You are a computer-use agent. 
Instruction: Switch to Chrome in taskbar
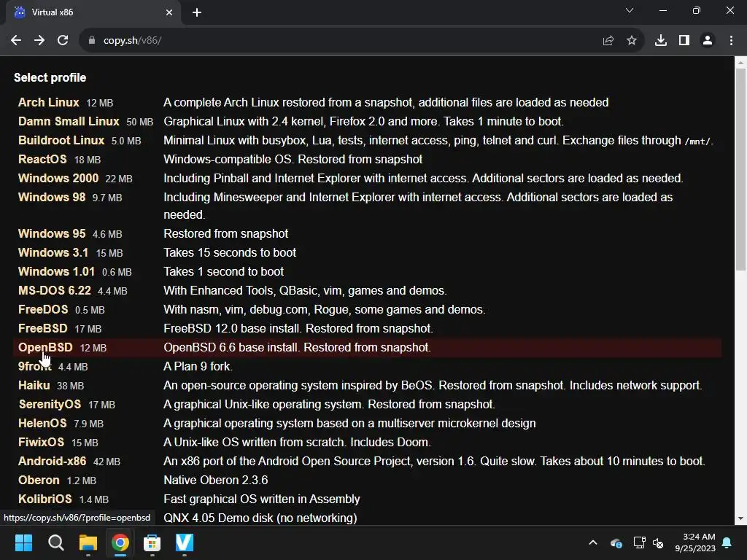coord(120,542)
